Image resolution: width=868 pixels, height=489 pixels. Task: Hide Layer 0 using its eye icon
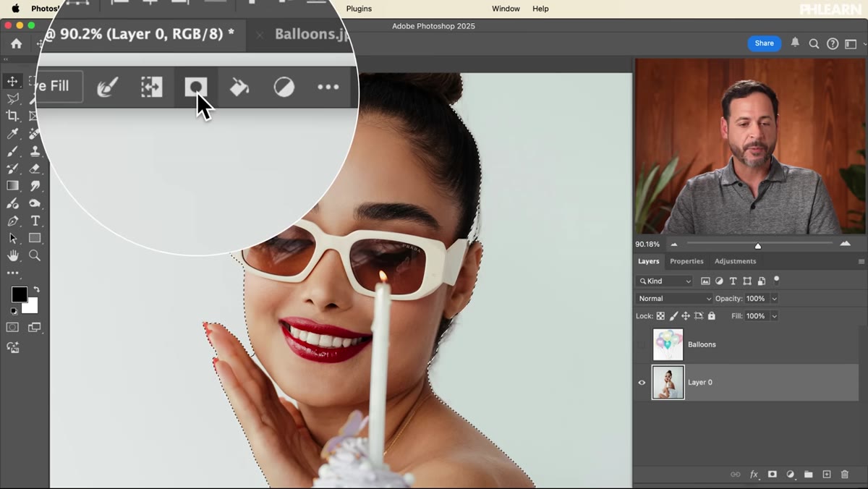click(642, 383)
